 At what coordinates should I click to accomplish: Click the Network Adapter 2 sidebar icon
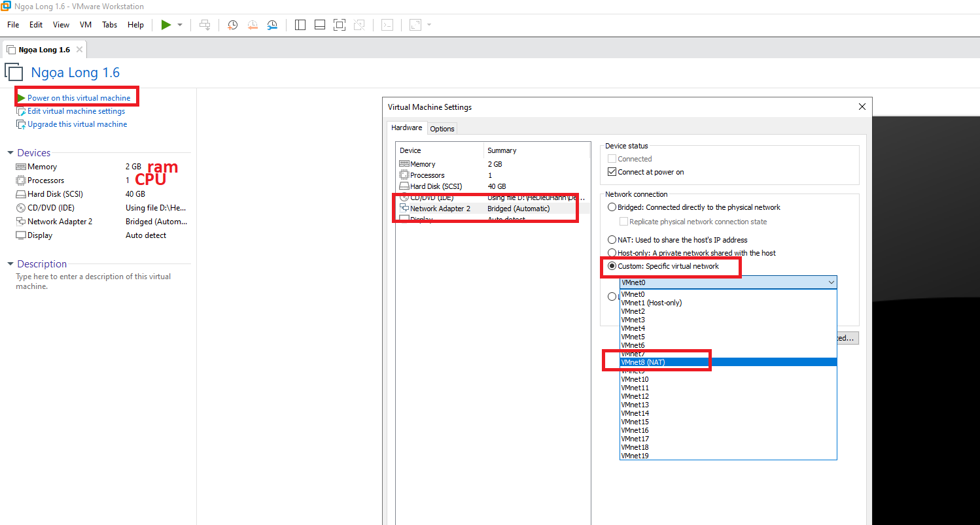(x=21, y=222)
